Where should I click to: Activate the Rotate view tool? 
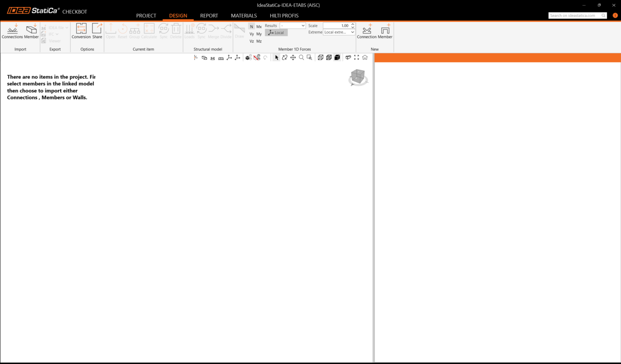coord(285,57)
